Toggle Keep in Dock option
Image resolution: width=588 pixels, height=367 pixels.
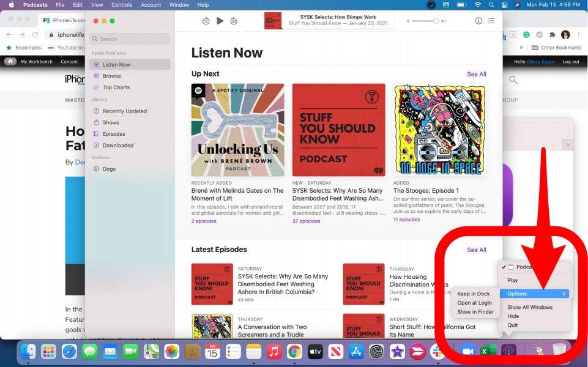pyautogui.click(x=474, y=294)
